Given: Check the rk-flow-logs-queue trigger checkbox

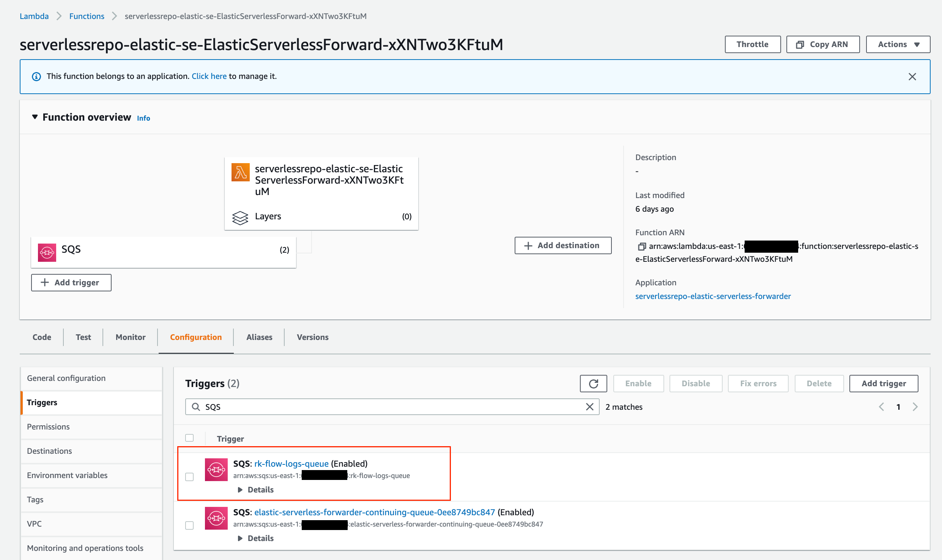Looking at the screenshot, I should (x=189, y=477).
